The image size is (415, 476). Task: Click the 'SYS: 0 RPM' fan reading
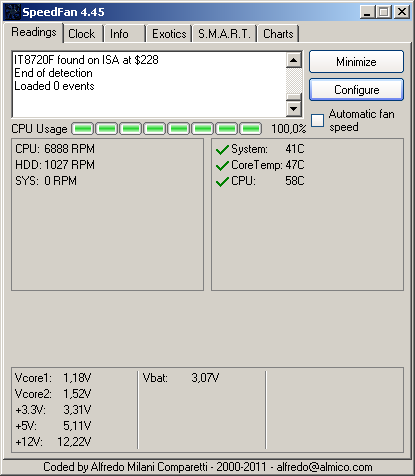coord(46,181)
